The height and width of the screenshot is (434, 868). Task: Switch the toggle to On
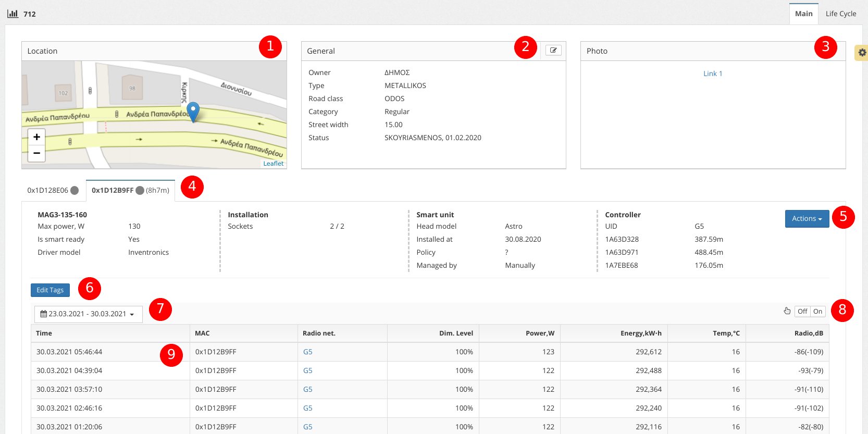point(817,312)
